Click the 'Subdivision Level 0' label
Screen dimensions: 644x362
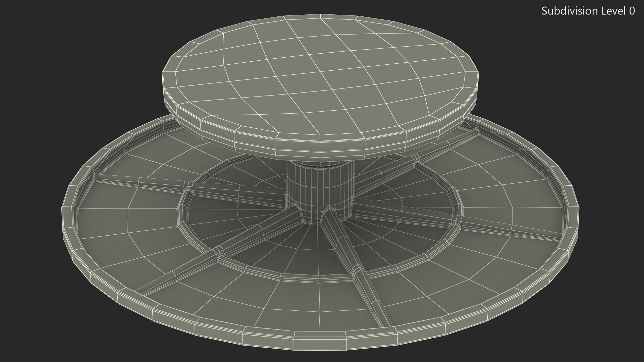[x=588, y=11]
